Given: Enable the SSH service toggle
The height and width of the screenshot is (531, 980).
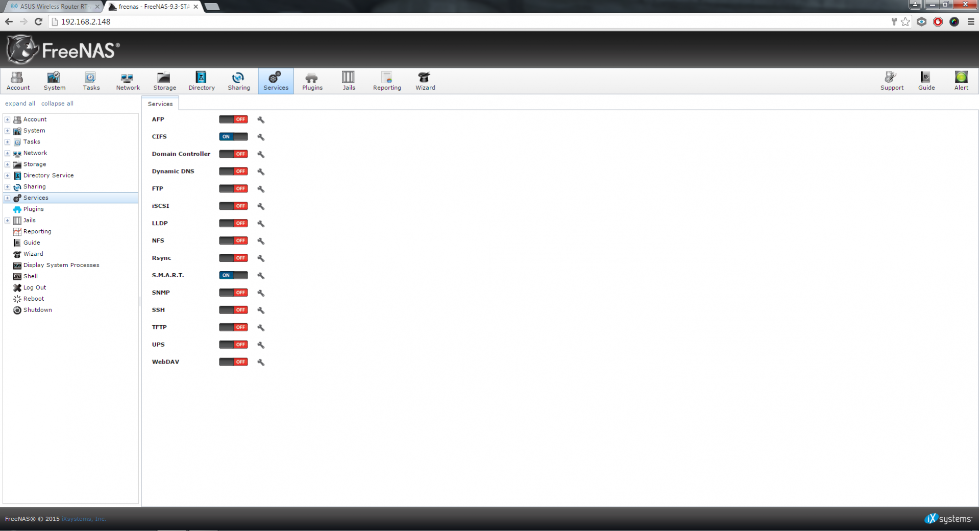Looking at the screenshot, I should tap(233, 310).
